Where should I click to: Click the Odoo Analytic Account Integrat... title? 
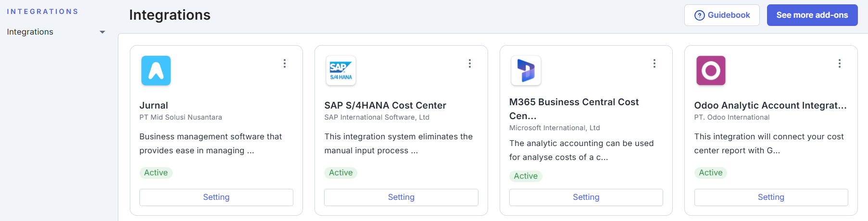770,106
